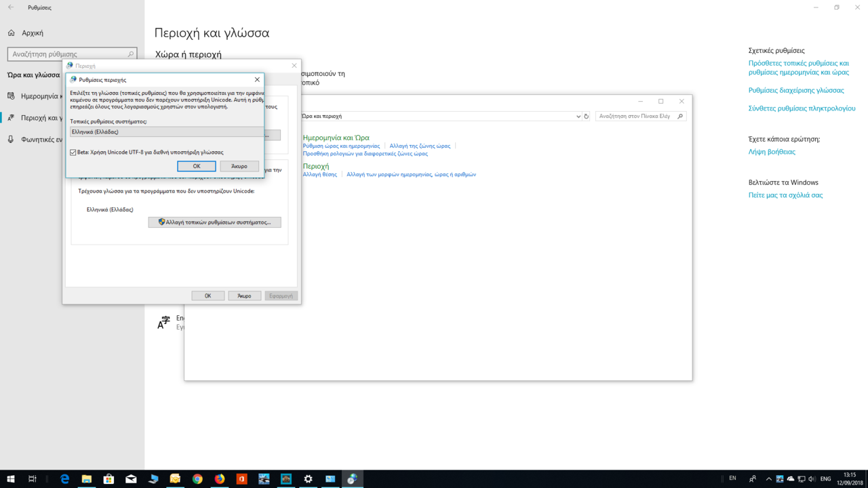Click the Αρχική home icon in Settings
868x488 pixels.
[12, 33]
